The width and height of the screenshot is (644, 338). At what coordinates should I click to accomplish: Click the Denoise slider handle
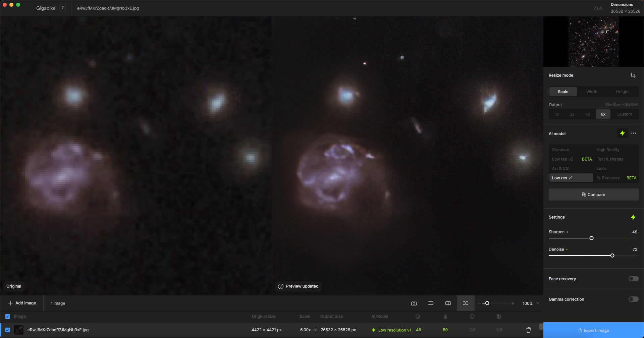612,256
